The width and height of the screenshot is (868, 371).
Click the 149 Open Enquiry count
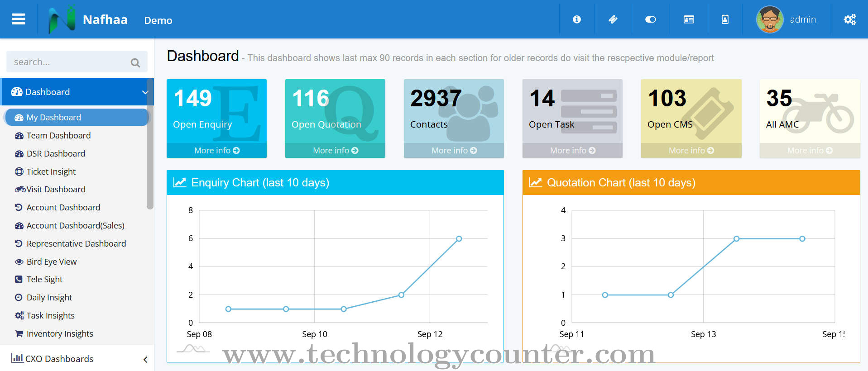click(x=192, y=98)
